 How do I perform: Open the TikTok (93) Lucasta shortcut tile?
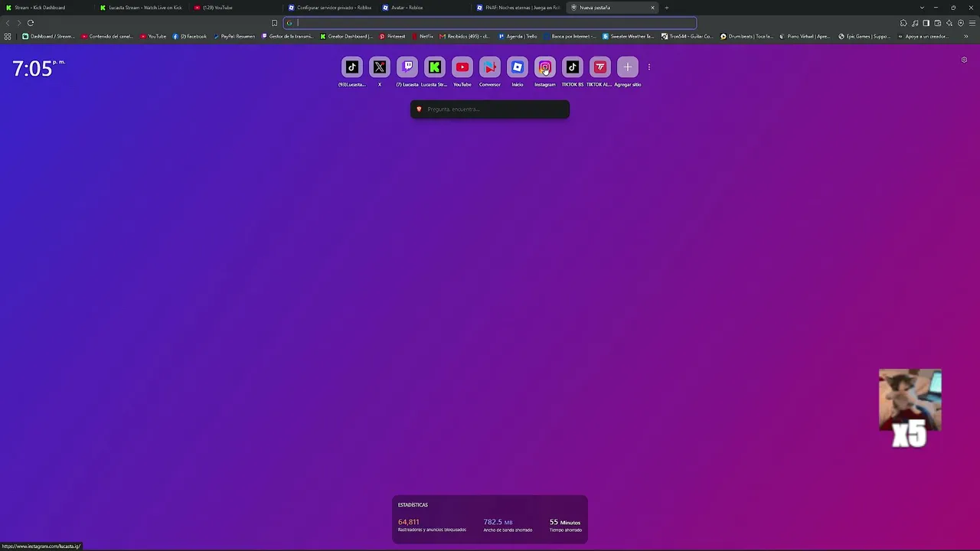click(352, 67)
